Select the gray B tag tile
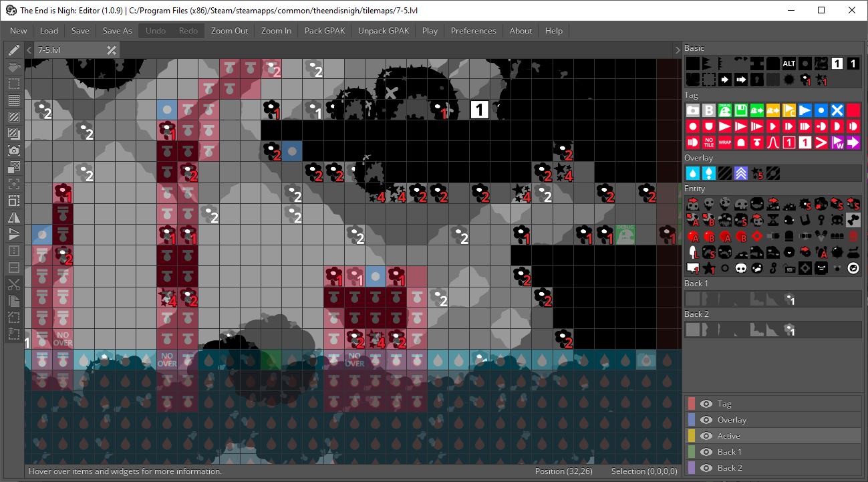The height and width of the screenshot is (482, 868). [x=709, y=110]
